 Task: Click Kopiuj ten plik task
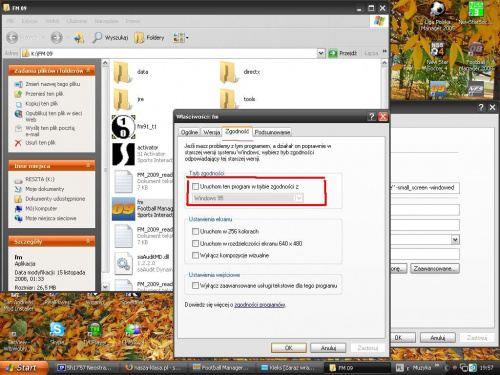42,103
